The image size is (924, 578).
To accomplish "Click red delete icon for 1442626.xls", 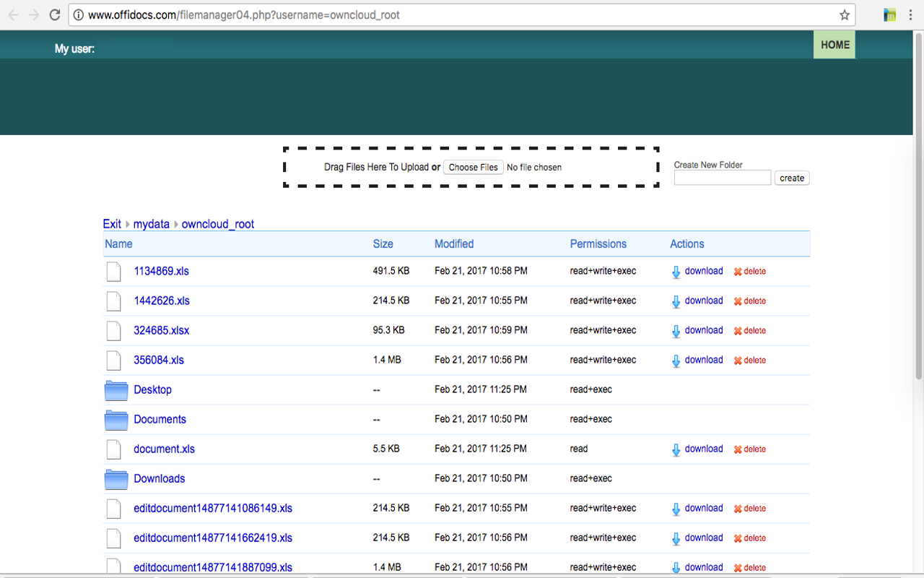I will click(738, 301).
